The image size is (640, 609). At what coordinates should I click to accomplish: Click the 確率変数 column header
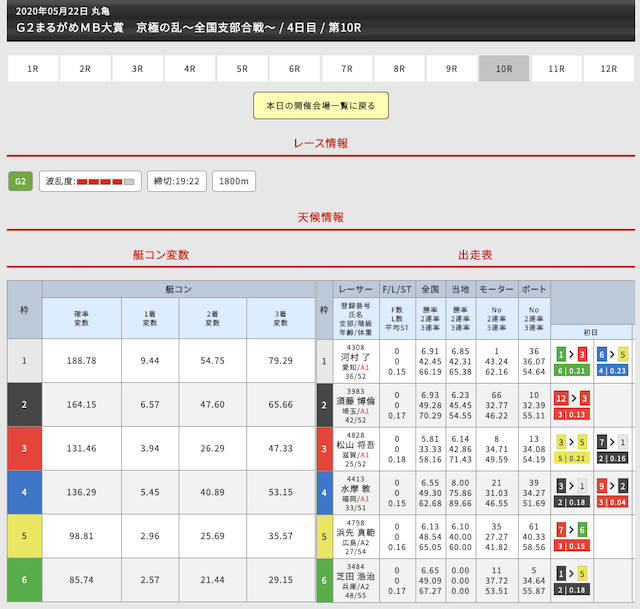[x=82, y=318]
